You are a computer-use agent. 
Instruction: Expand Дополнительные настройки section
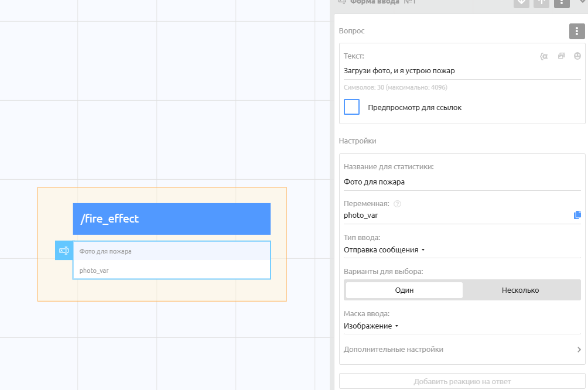[462, 350]
